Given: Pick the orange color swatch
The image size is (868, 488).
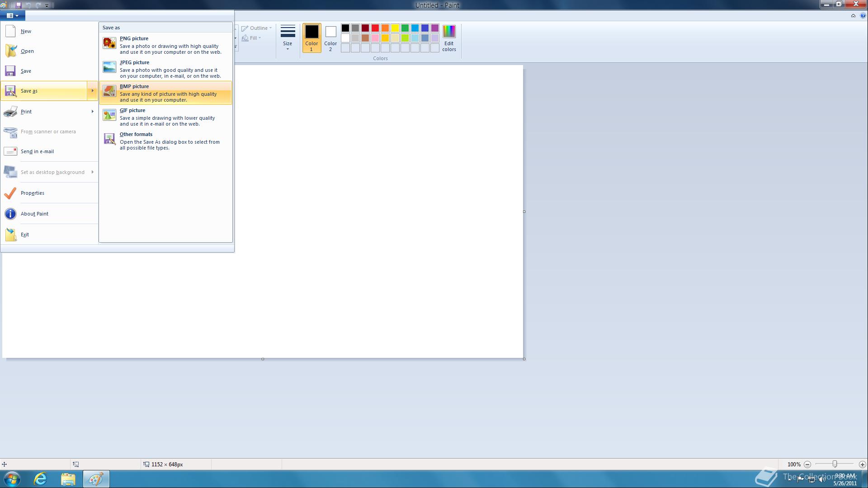Looking at the screenshot, I should (385, 28).
